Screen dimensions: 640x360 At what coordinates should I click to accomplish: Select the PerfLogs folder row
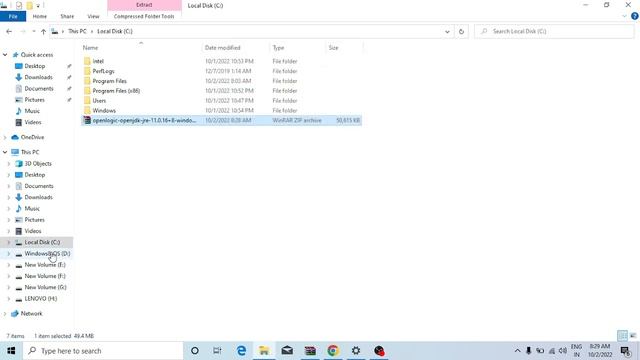click(103, 71)
